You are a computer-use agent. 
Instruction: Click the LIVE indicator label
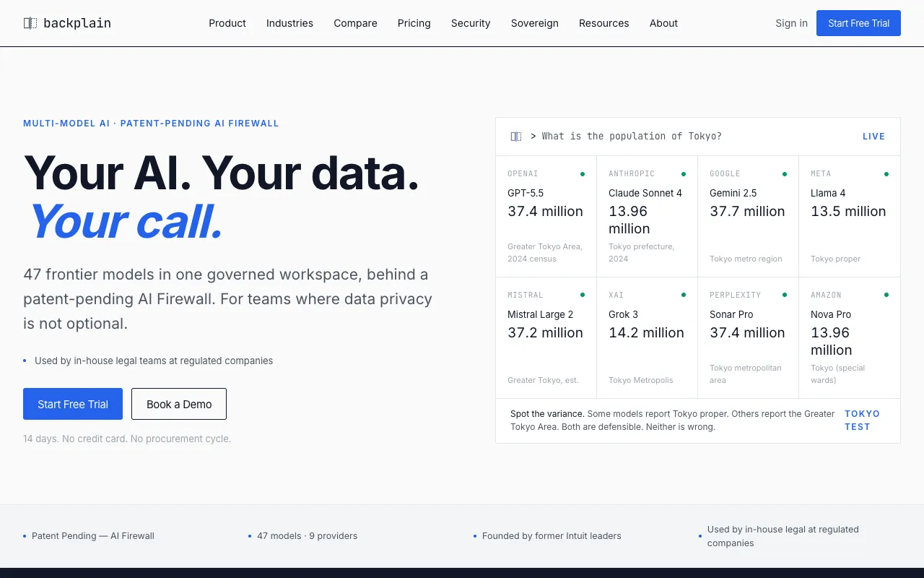[873, 137]
